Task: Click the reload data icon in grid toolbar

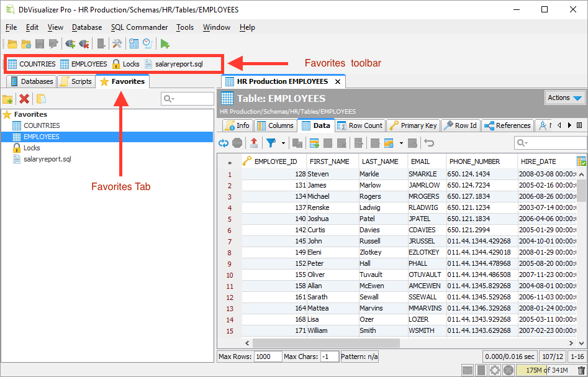Action: point(224,143)
